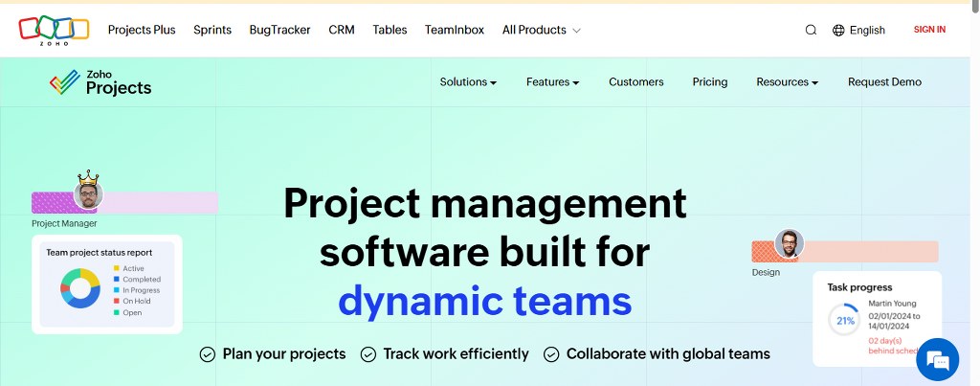Click the In Progress legend label

point(142,290)
